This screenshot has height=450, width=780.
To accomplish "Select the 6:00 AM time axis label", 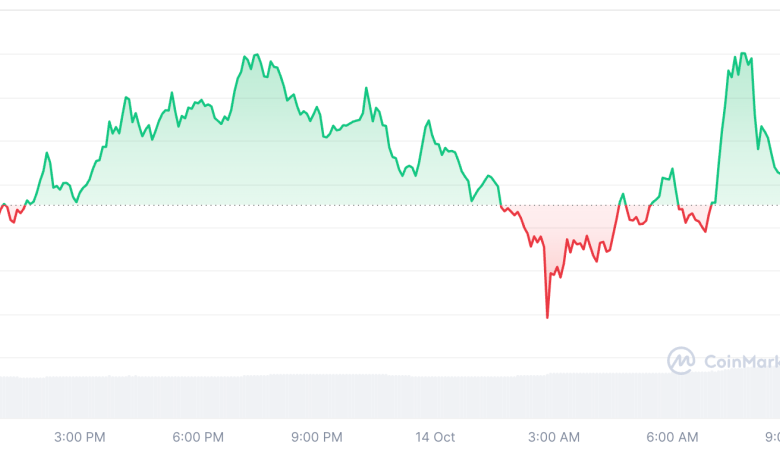I will point(672,437).
